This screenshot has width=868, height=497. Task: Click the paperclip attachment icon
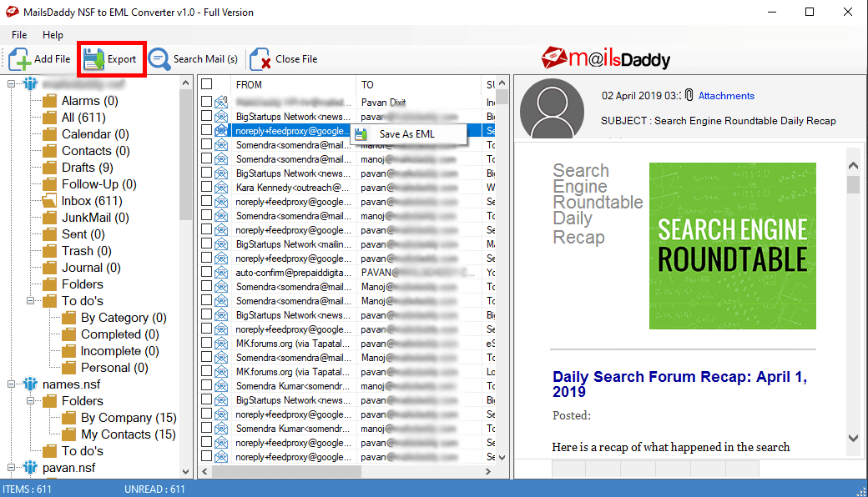(x=689, y=95)
